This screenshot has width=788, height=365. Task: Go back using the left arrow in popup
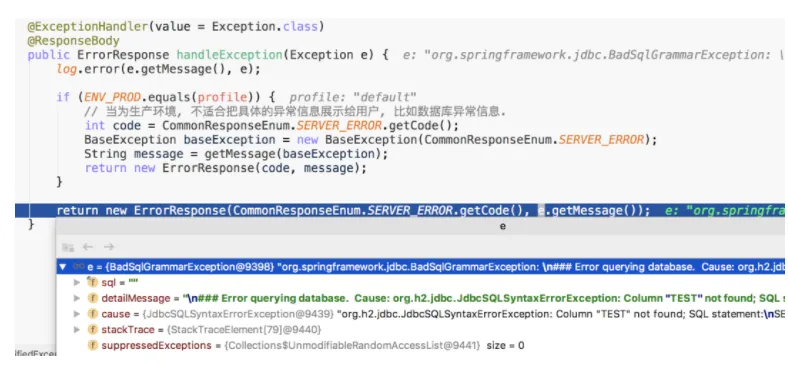[x=88, y=247]
